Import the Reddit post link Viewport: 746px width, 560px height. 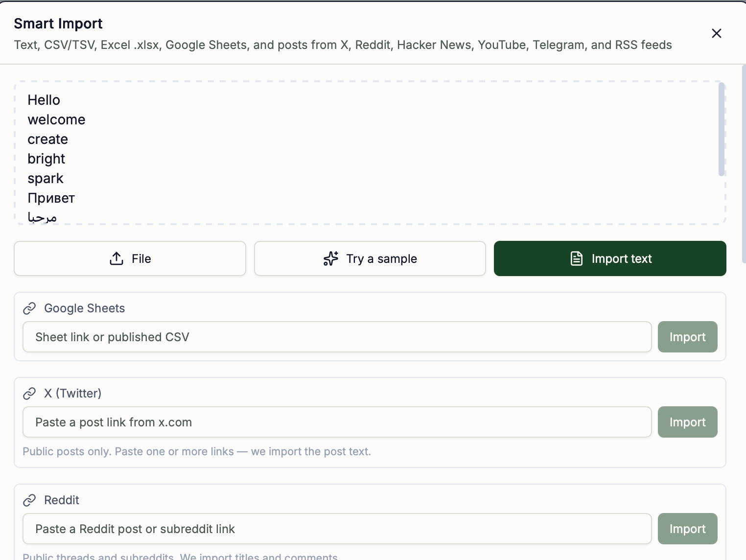point(688,529)
